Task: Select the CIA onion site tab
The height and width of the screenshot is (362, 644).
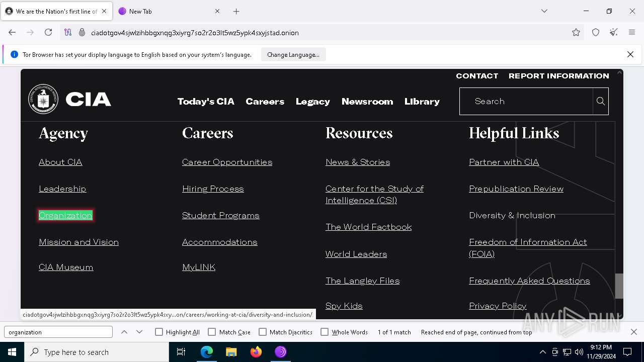Action: [x=56, y=11]
